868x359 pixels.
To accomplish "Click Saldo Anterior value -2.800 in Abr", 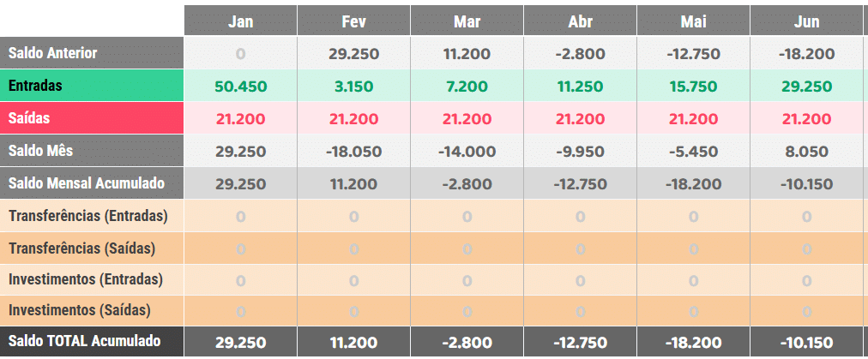I will pos(580,54).
